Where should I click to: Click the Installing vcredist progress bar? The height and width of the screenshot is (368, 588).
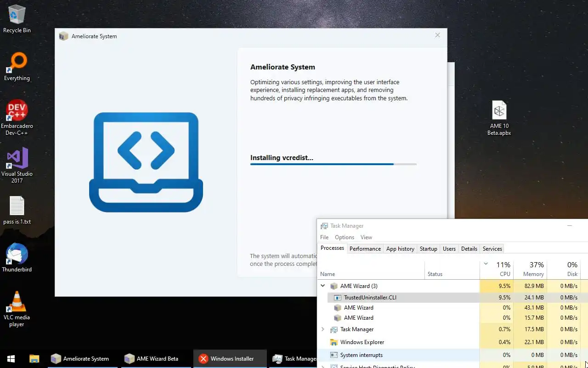click(x=334, y=164)
